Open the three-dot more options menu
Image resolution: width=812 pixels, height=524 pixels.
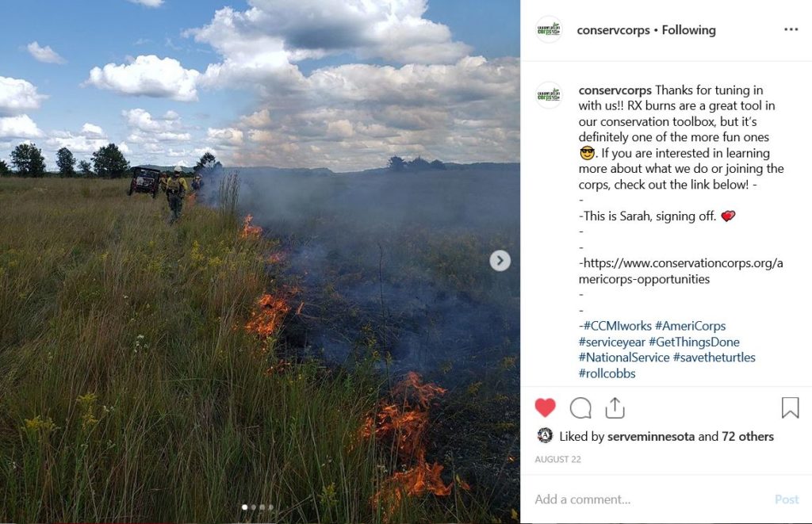(791, 29)
